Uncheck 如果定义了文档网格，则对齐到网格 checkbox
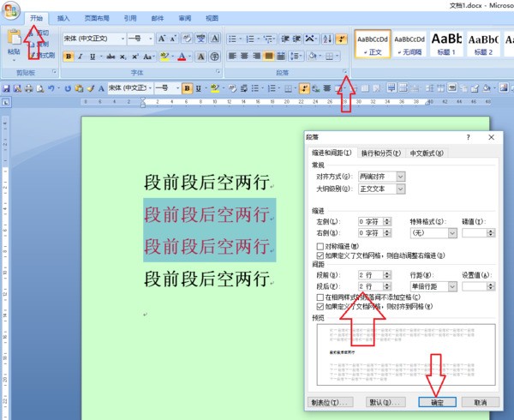The image size is (514, 420). click(320, 306)
